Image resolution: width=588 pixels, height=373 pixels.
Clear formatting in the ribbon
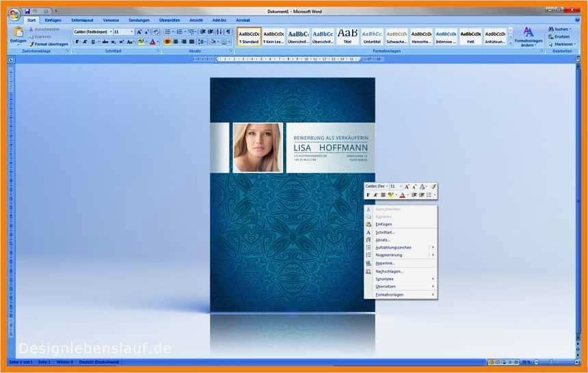(x=156, y=32)
